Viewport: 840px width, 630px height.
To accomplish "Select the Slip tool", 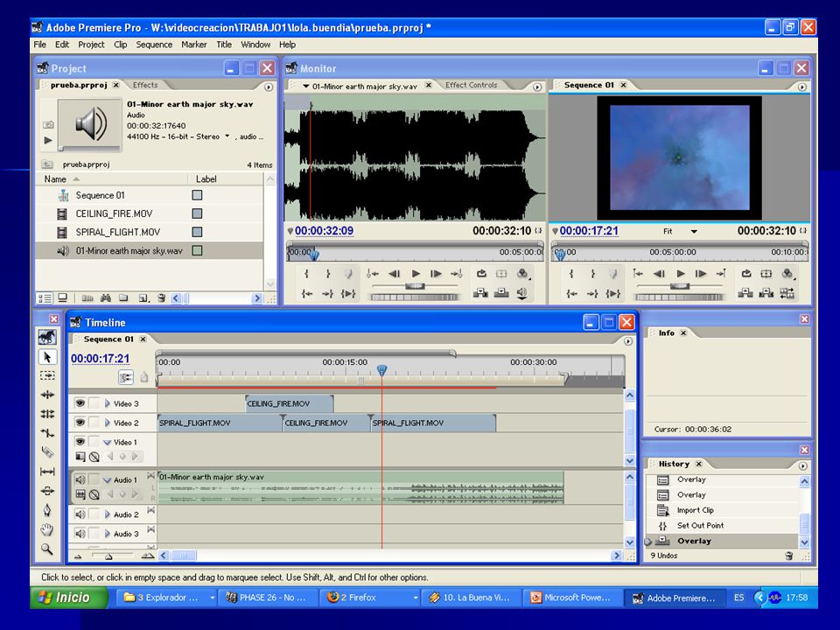I will pyautogui.click(x=47, y=472).
